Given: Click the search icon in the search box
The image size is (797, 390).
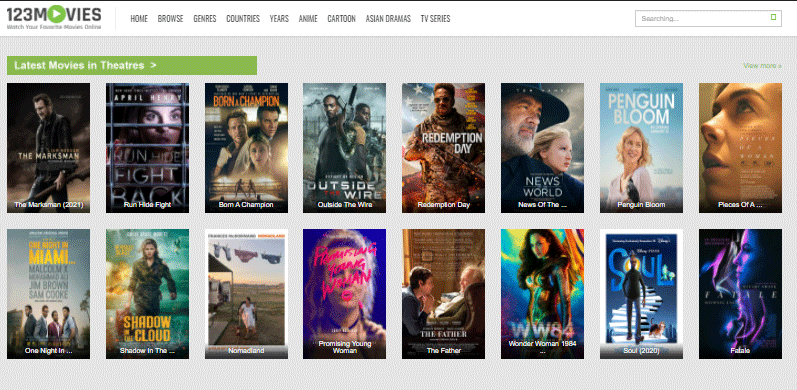Looking at the screenshot, I should tap(773, 17).
